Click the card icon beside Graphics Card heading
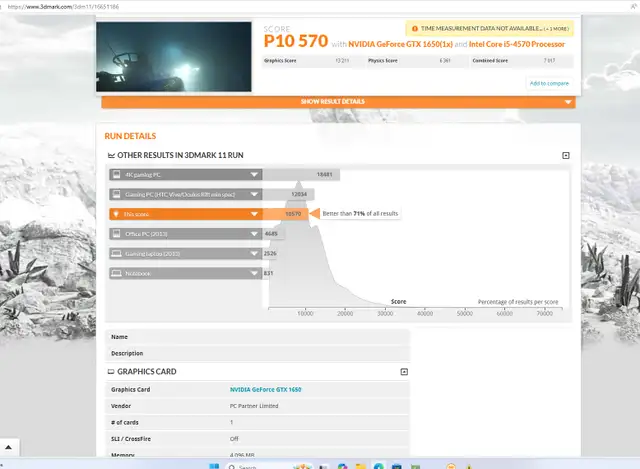Viewport: 640px width, 469px height. click(111, 371)
